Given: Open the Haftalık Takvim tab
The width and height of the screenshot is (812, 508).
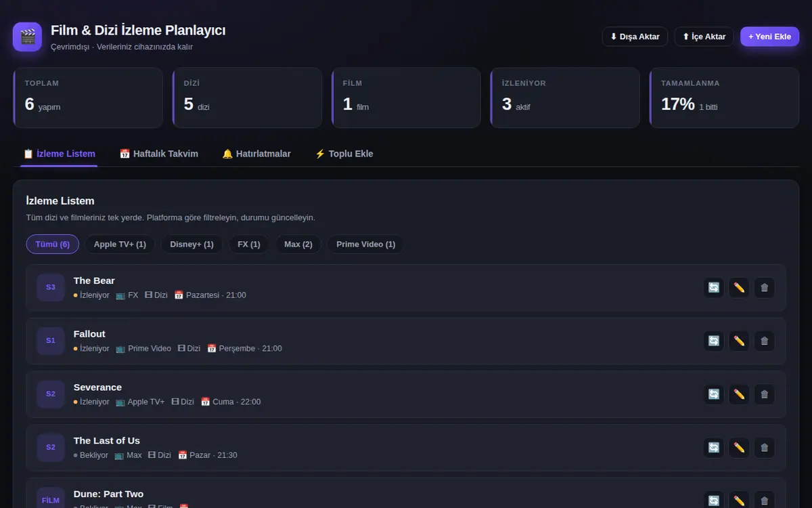Looking at the screenshot, I should click(x=159, y=154).
